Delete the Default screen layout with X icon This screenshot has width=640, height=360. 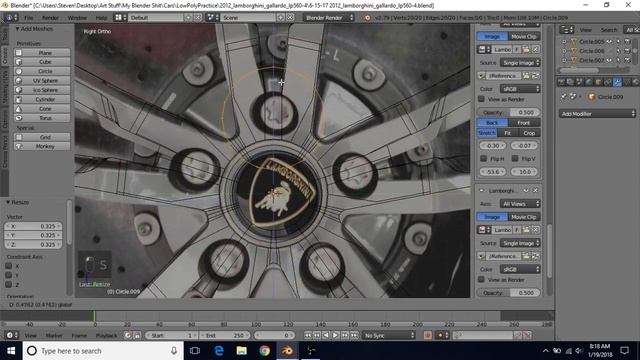[x=198, y=18]
